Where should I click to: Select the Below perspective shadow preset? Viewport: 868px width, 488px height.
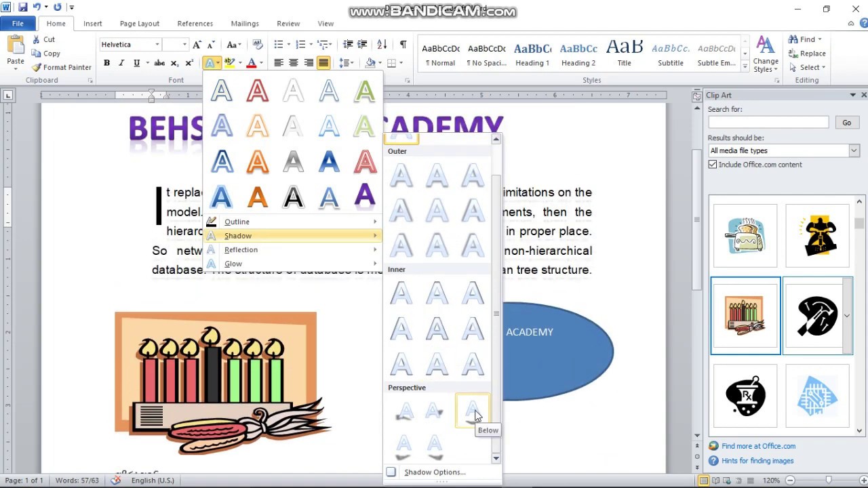pyautogui.click(x=473, y=411)
